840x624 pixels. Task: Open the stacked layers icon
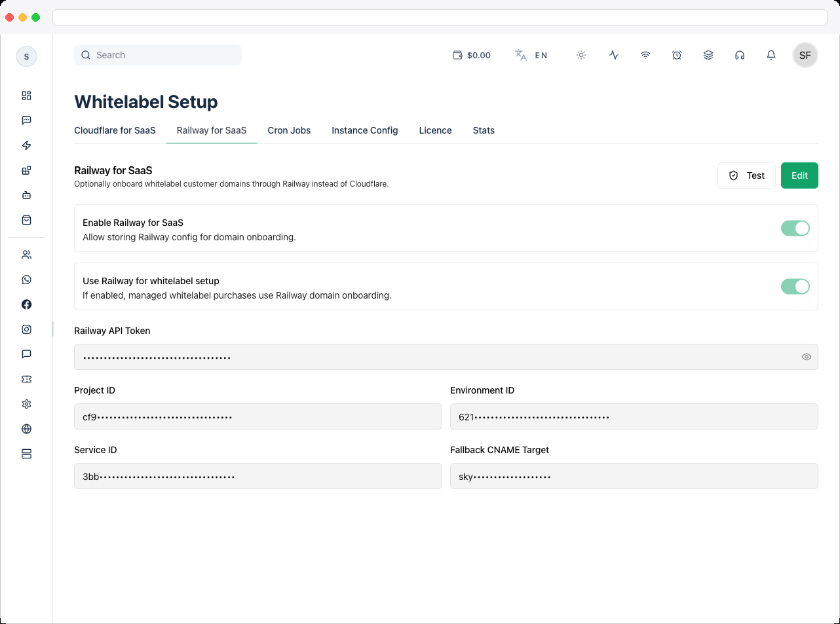point(708,55)
